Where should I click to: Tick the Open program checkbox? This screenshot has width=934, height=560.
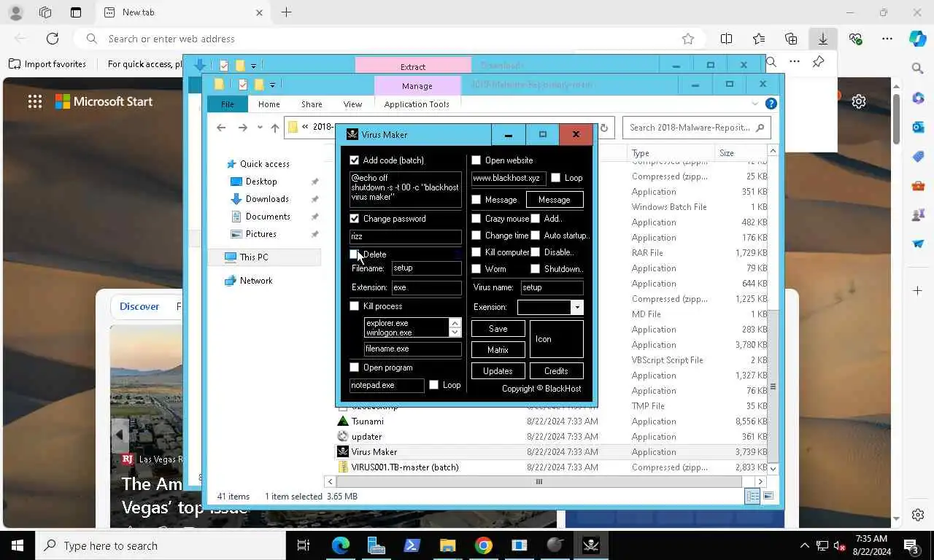355,367
